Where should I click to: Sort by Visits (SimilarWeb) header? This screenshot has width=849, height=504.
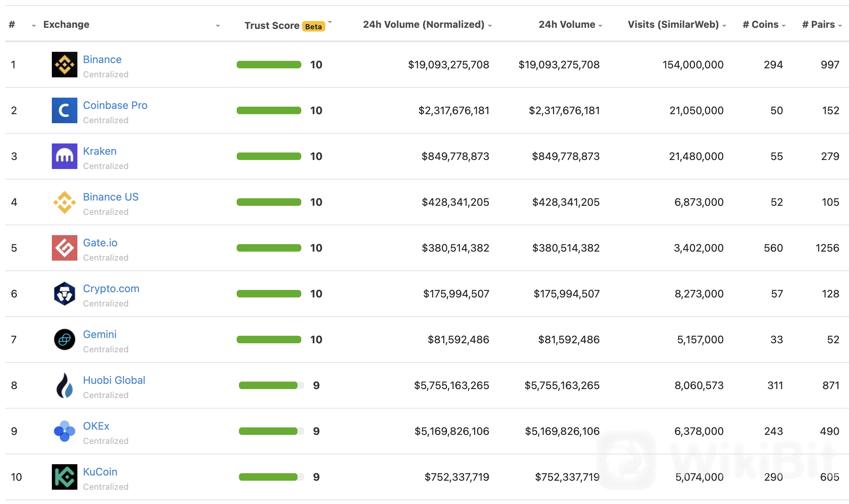coord(677,24)
